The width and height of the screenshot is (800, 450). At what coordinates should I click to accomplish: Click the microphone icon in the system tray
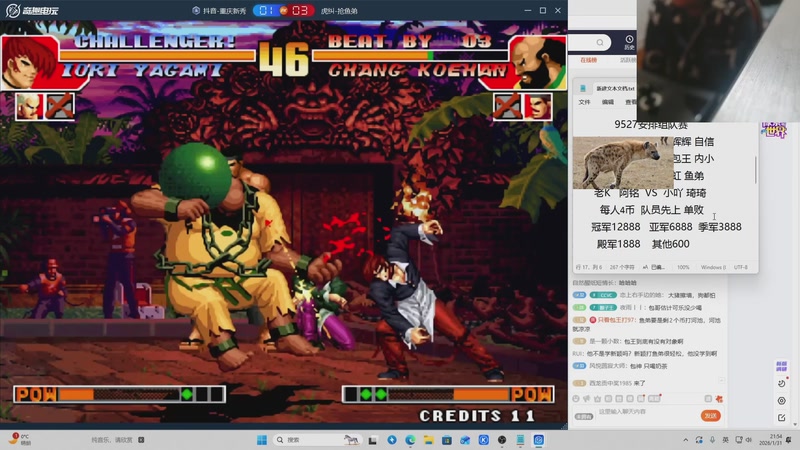[x=712, y=440]
